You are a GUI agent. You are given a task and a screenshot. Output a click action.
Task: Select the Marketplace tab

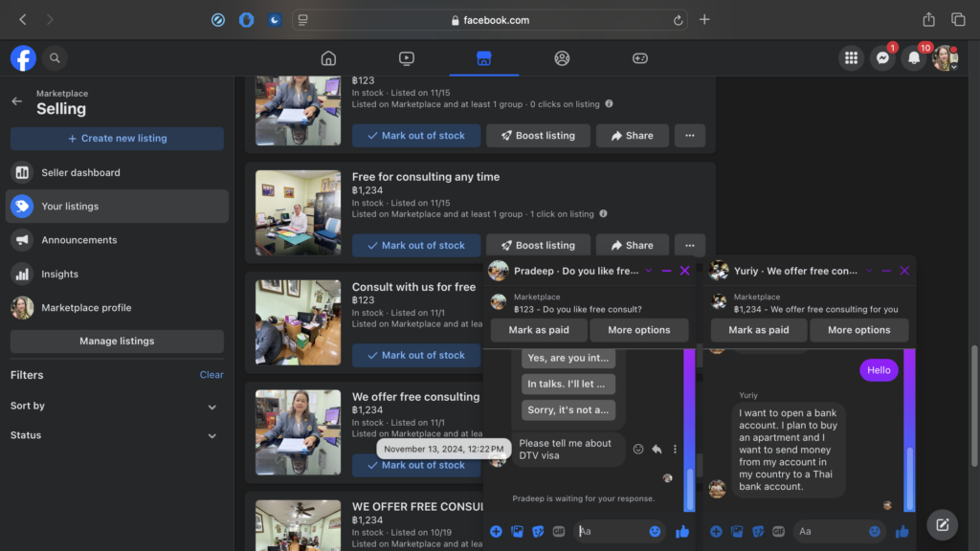tap(483, 58)
